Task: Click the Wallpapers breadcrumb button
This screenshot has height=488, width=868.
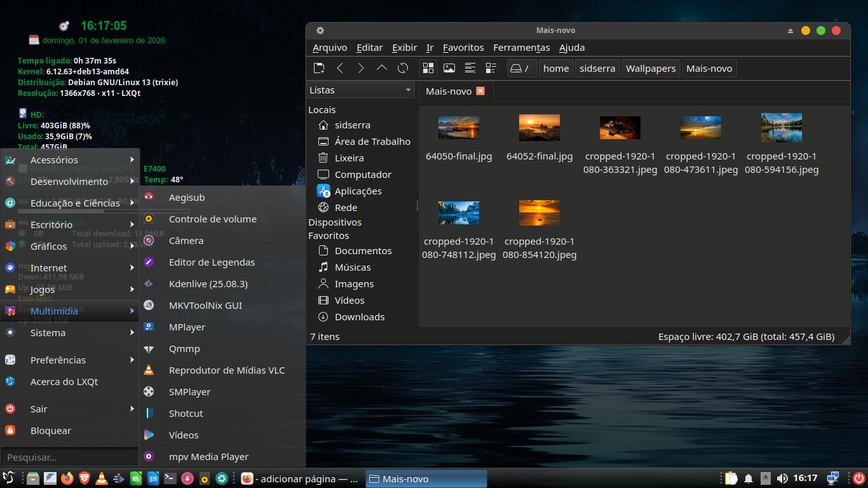Action: coord(651,68)
